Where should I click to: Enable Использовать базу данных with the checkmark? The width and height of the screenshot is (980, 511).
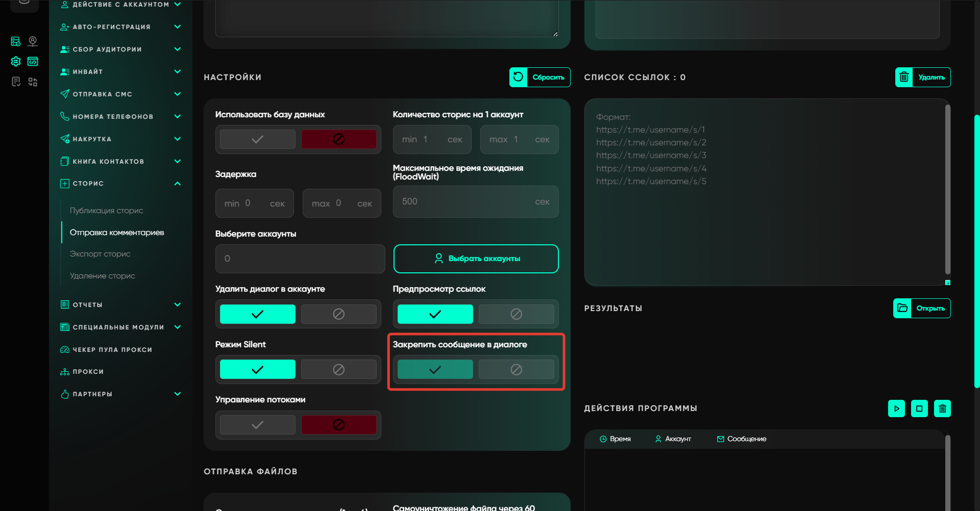[258, 139]
